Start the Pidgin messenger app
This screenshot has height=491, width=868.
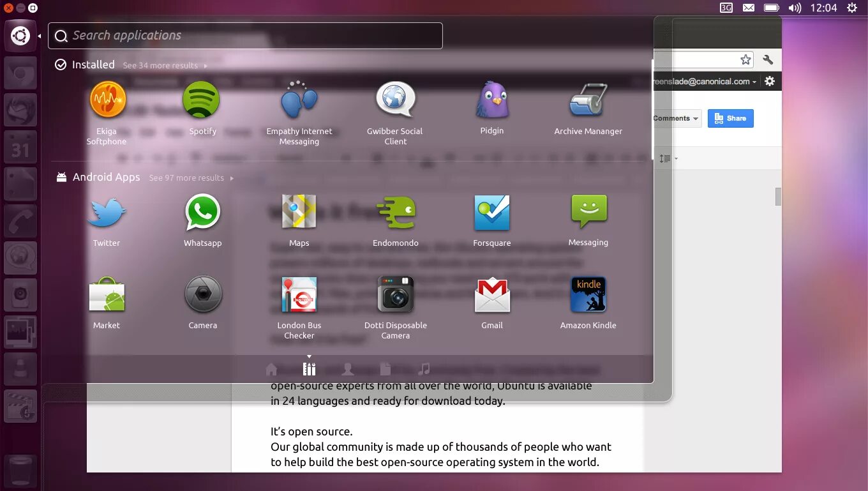tap(492, 100)
